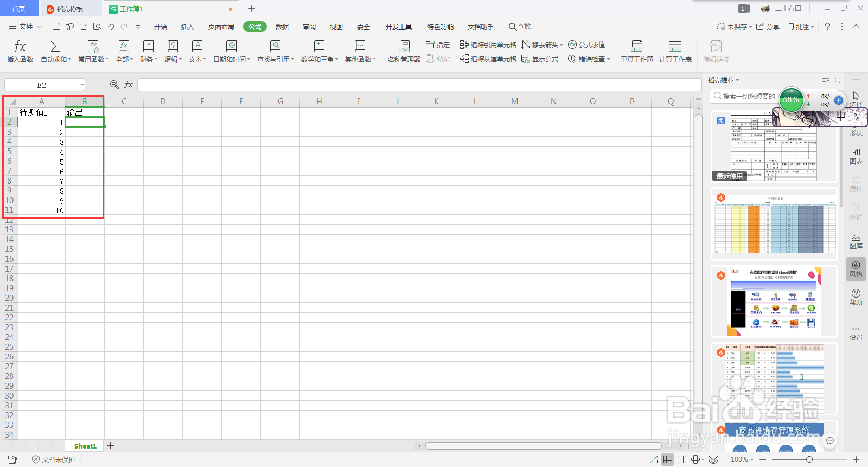Add a new sheet with plus button
Screen dimensions: 868x467
click(111, 446)
